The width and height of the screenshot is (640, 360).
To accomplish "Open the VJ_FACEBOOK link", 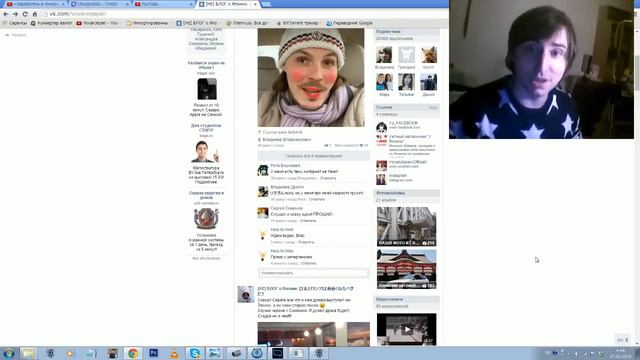I will point(403,123).
